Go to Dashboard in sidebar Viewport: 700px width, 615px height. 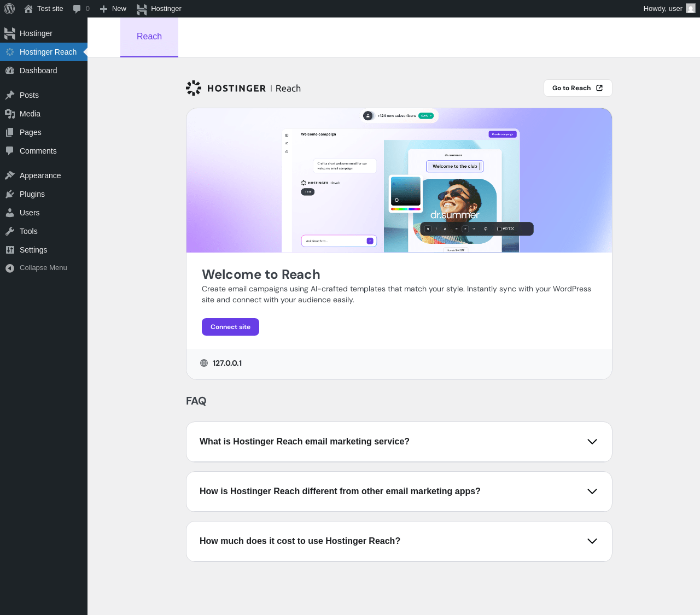44,71
